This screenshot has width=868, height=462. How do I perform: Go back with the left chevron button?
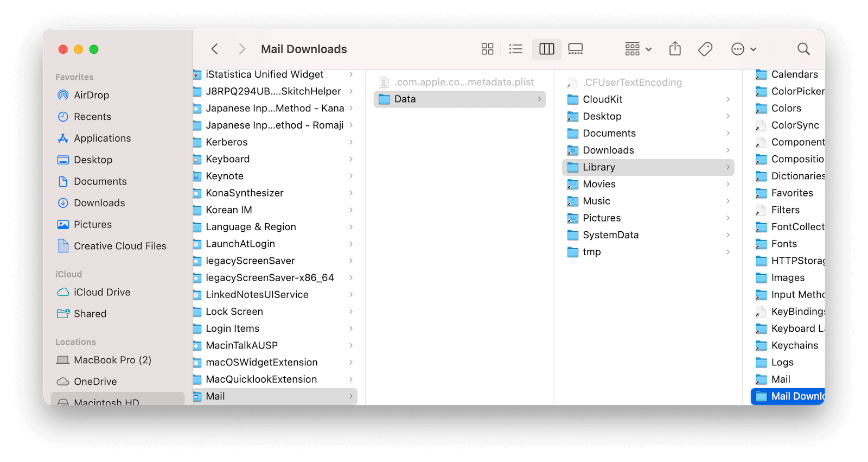pos(215,49)
